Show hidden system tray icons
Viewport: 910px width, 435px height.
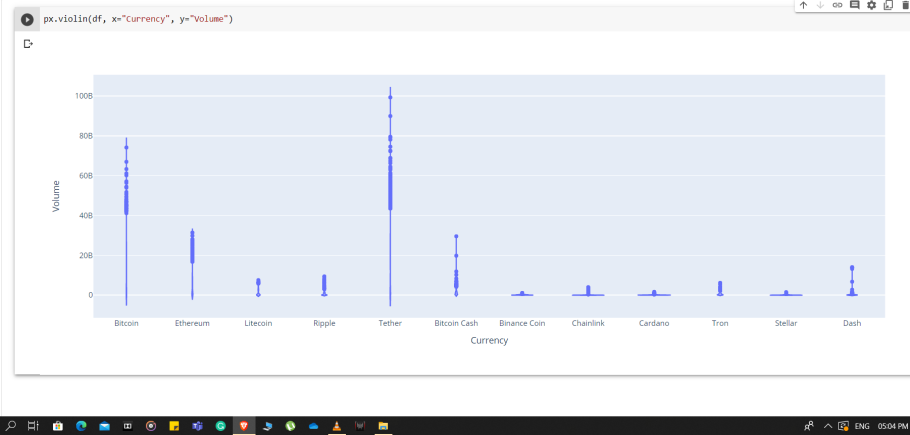(828, 426)
